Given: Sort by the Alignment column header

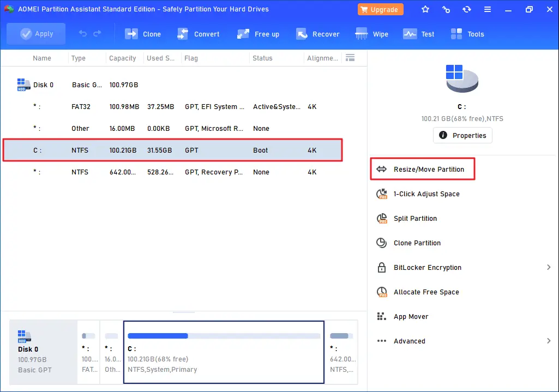Looking at the screenshot, I should point(322,58).
